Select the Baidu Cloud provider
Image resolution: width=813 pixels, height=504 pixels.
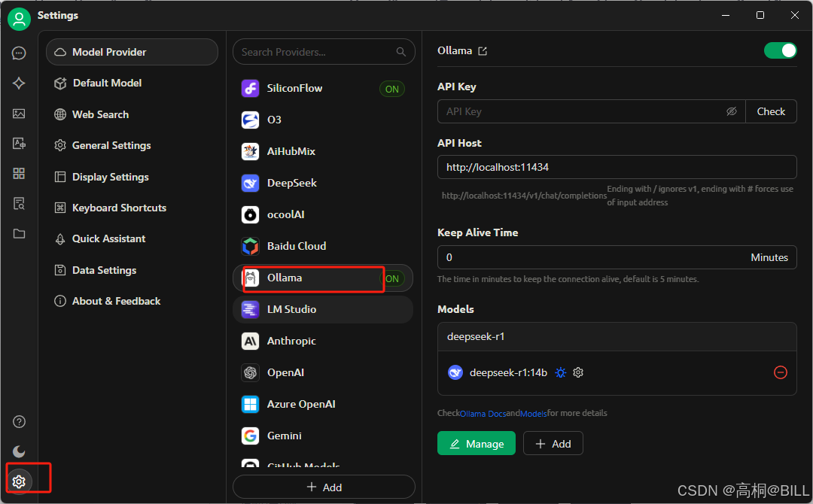[323, 246]
